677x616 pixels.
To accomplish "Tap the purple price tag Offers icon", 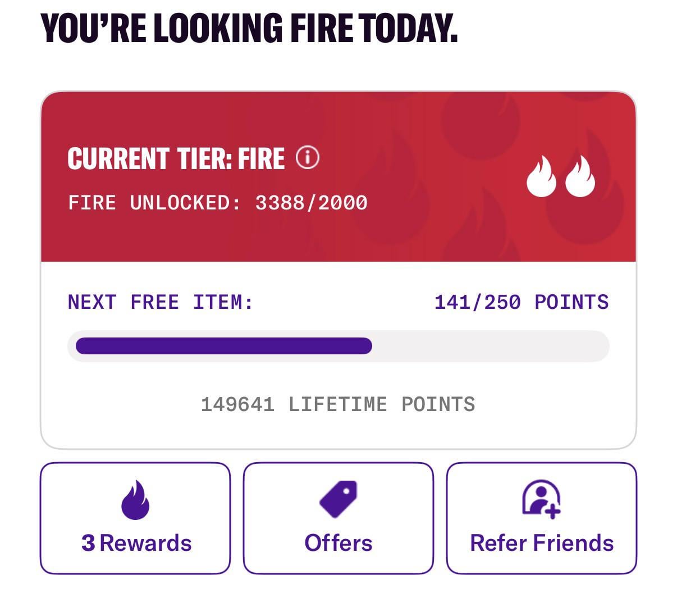I will (339, 499).
